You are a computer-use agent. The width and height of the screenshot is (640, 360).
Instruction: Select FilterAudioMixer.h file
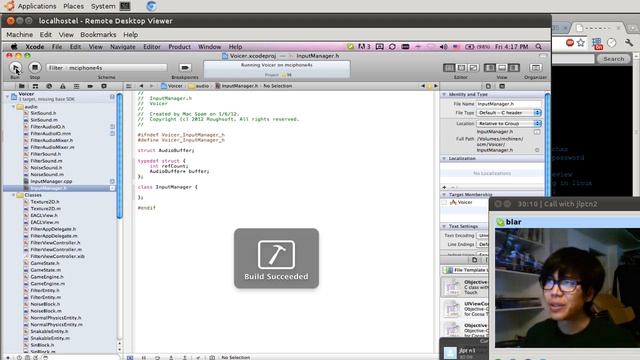click(x=51, y=140)
